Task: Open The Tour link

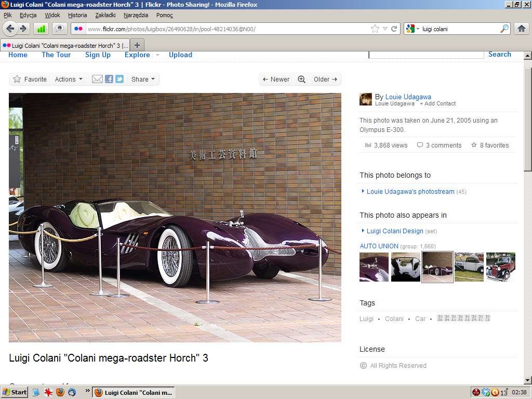Action: click(x=56, y=55)
